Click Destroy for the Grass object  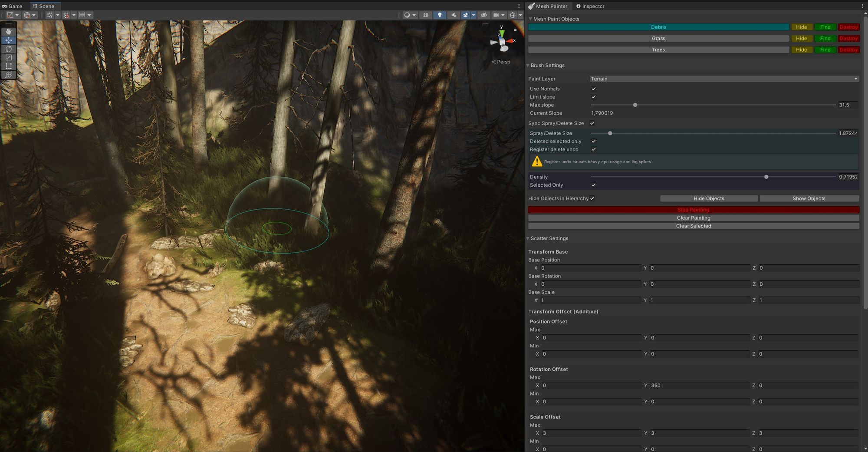(x=848, y=38)
